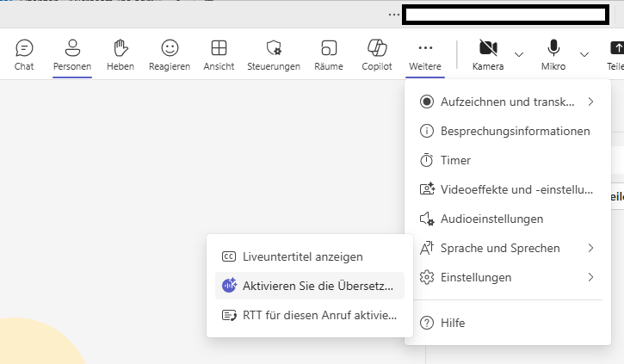Click the CC live captions icon

229,256
